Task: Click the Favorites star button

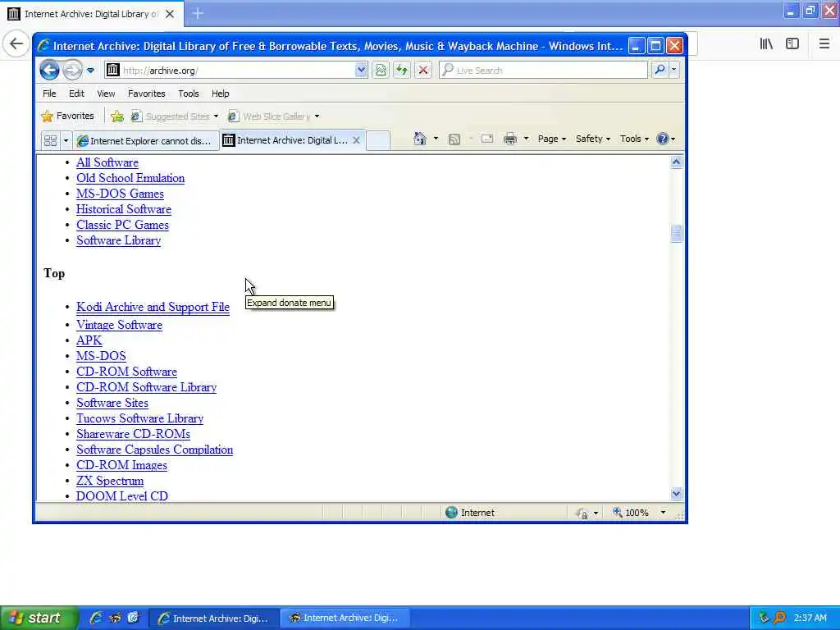Action: click(68, 116)
